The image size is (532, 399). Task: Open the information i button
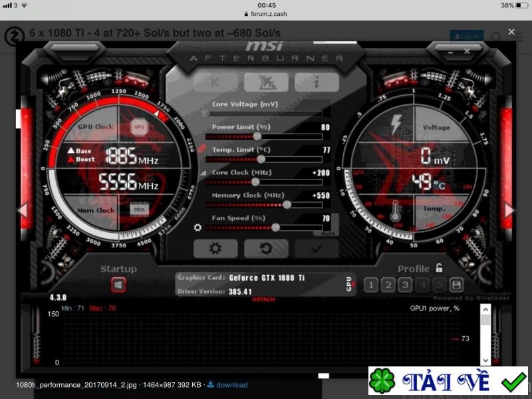click(x=317, y=82)
